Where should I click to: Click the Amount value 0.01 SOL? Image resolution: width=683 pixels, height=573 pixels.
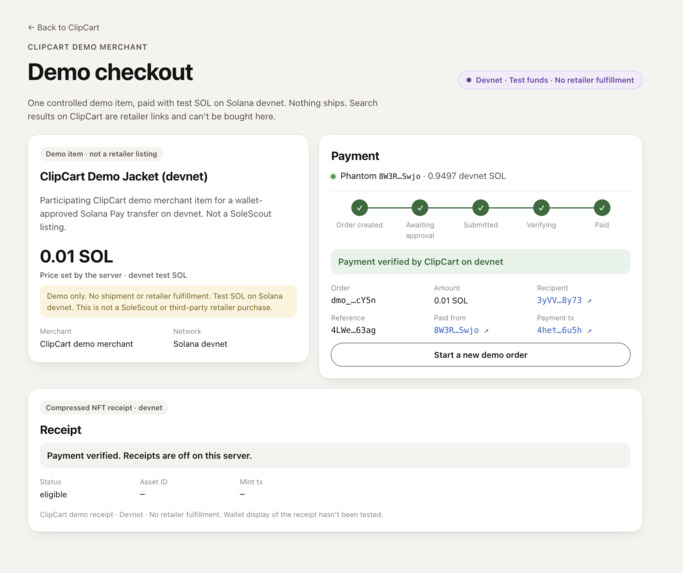point(450,301)
